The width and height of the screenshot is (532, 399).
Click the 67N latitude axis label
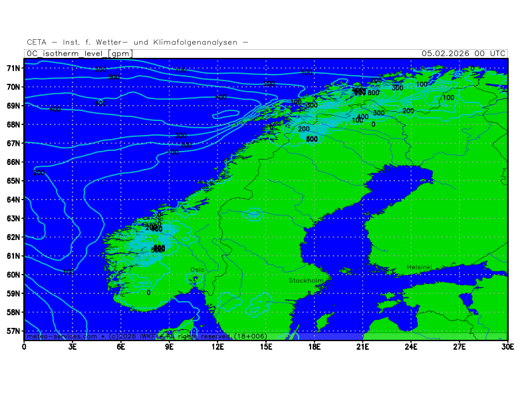(13, 143)
